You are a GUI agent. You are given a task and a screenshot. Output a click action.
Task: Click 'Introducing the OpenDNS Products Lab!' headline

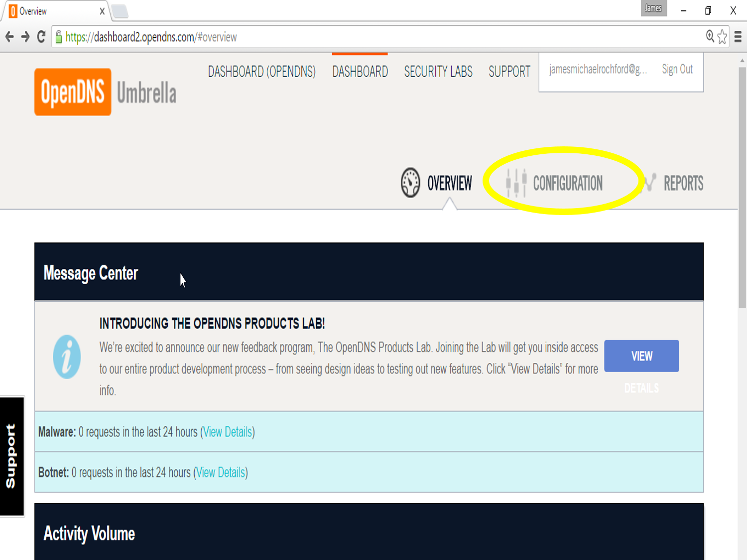click(212, 324)
